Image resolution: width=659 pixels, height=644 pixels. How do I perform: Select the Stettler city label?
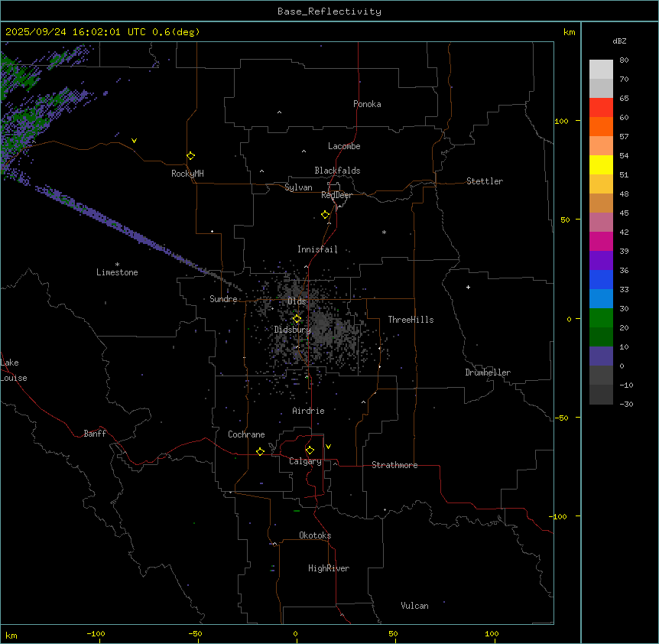485,181
